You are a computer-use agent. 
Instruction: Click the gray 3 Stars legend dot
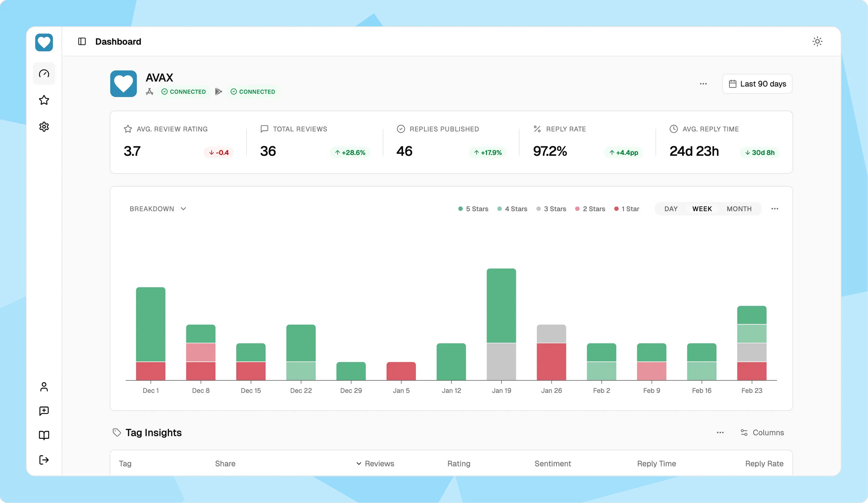tap(538, 208)
